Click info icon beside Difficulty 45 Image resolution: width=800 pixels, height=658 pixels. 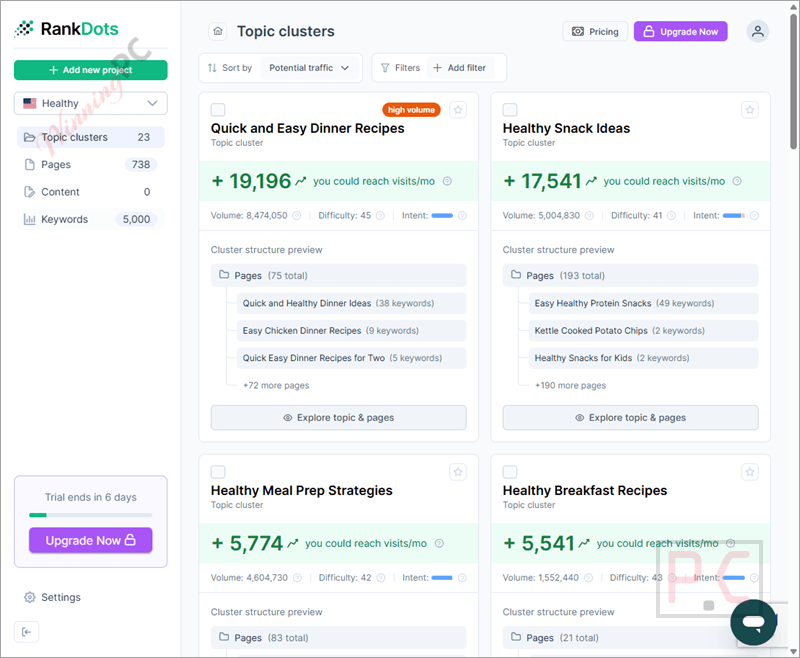(380, 216)
